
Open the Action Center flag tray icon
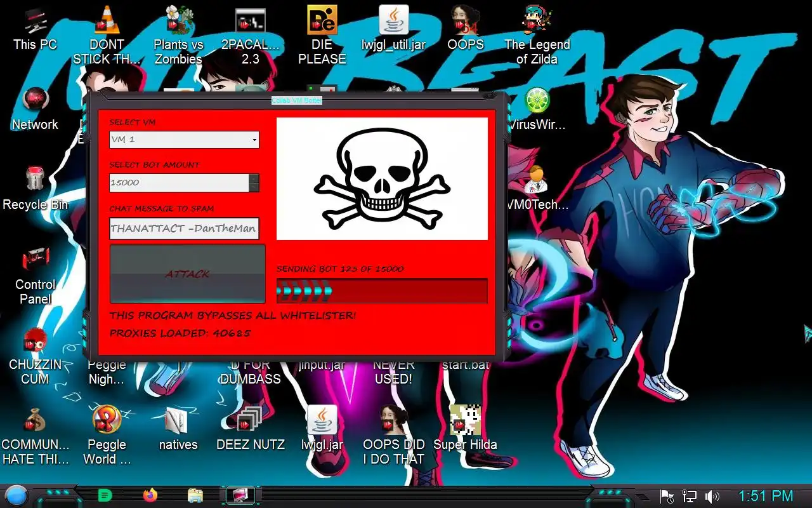point(667,496)
